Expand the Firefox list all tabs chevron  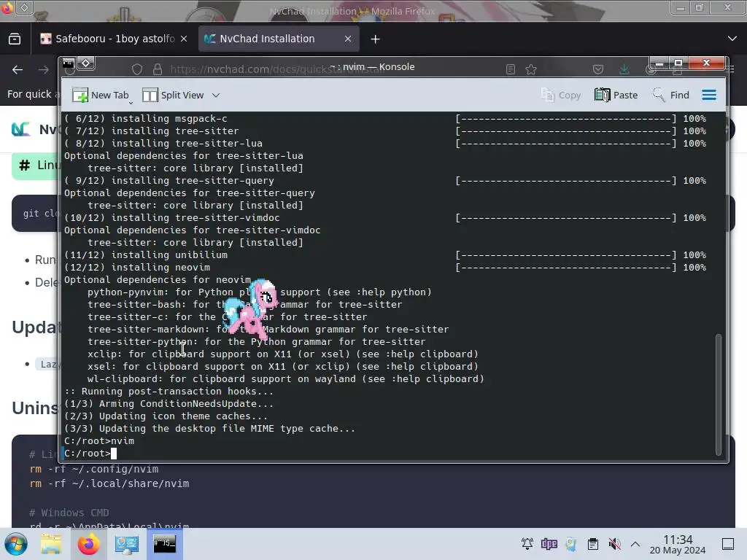click(x=732, y=39)
